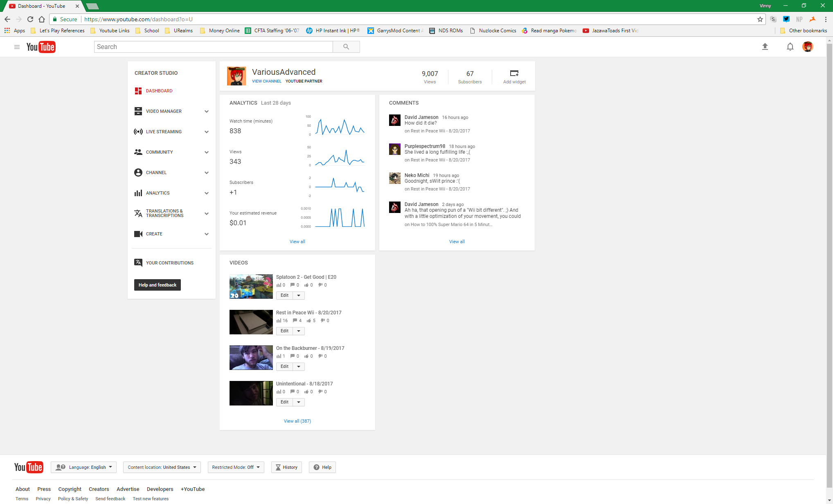Open Edit dropdown arrow for On the Backburner
Screen dimensions: 833x504
[299, 367]
